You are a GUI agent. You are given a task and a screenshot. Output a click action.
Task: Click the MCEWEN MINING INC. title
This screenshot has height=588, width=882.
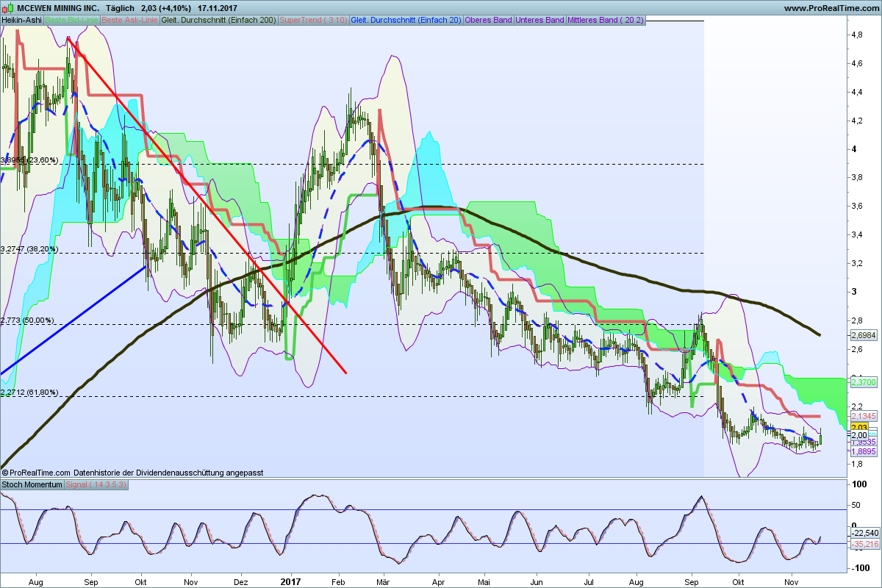57,8
